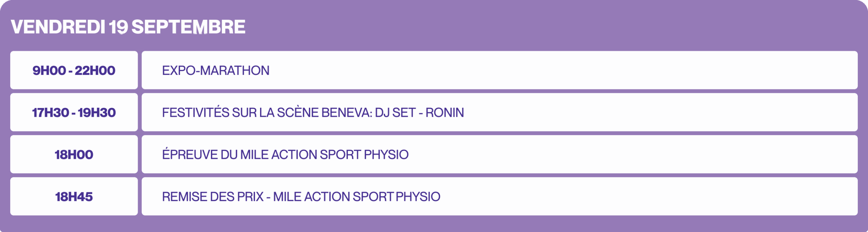Click the 9H00 start time
Viewport: 868px width, 232px height.
pyautogui.click(x=49, y=70)
